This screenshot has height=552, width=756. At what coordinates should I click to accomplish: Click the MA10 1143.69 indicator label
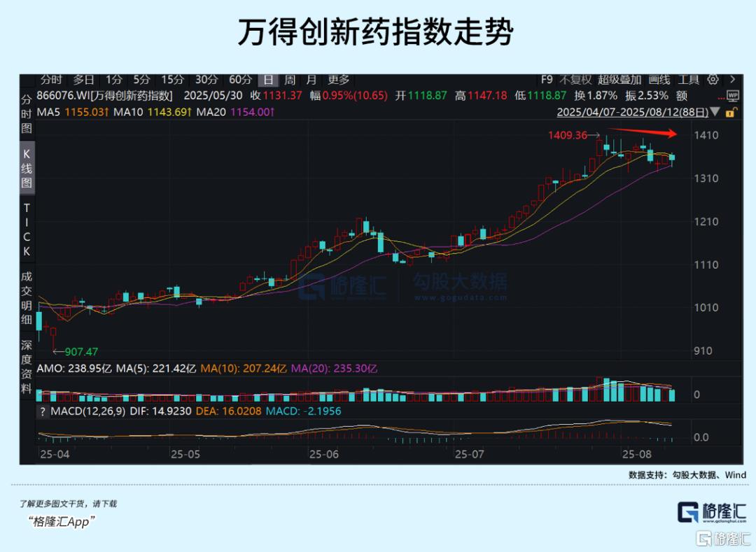click(x=153, y=112)
